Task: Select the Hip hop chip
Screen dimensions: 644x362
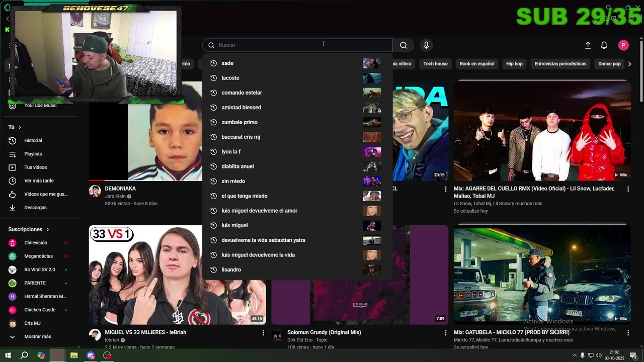Action: tap(514, 64)
